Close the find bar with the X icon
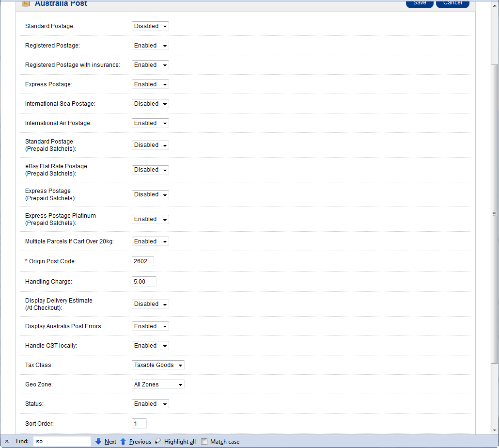The width and height of the screenshot is (499, 448). coord(7,441)
